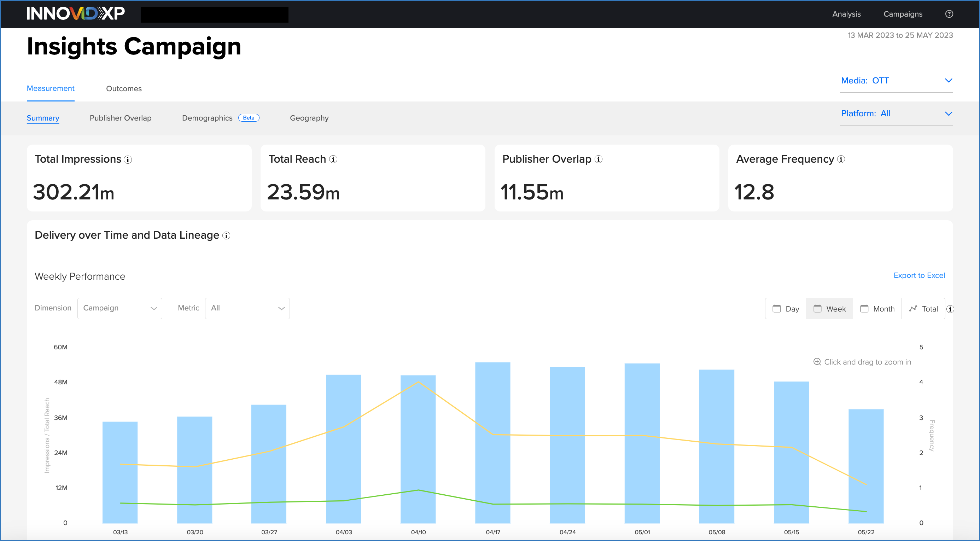Image resolution: width=980 pixels, height=541 pixels.
Task: Open the Media OTT dropdown
Action: point(896,81)
